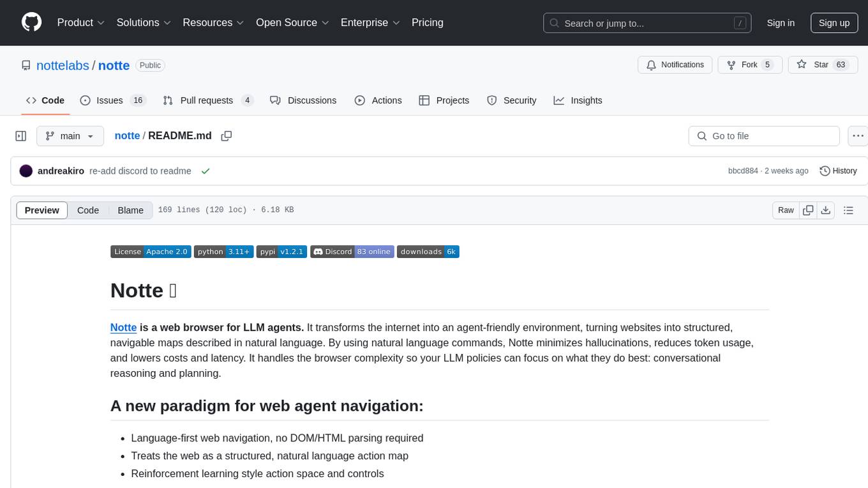Open the Pricing page
Image resolution: width=868 pixels, height=488 pixels.
point(428,22)
